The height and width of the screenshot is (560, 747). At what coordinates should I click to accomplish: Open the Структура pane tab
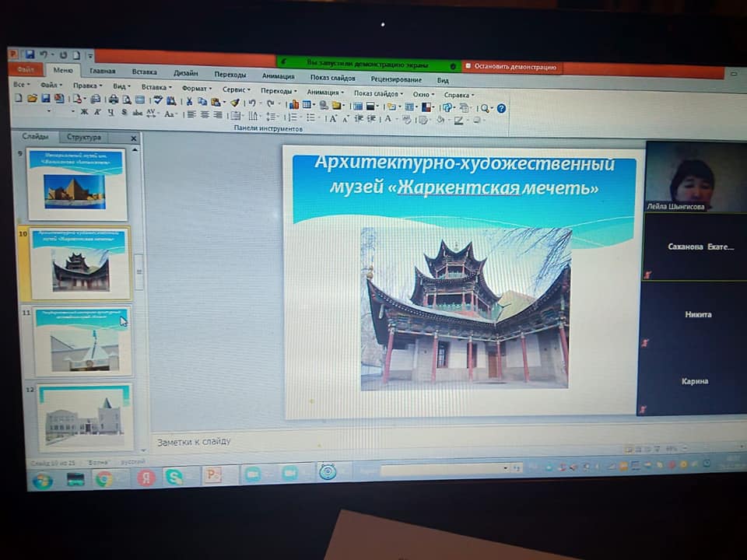point(83,137)
